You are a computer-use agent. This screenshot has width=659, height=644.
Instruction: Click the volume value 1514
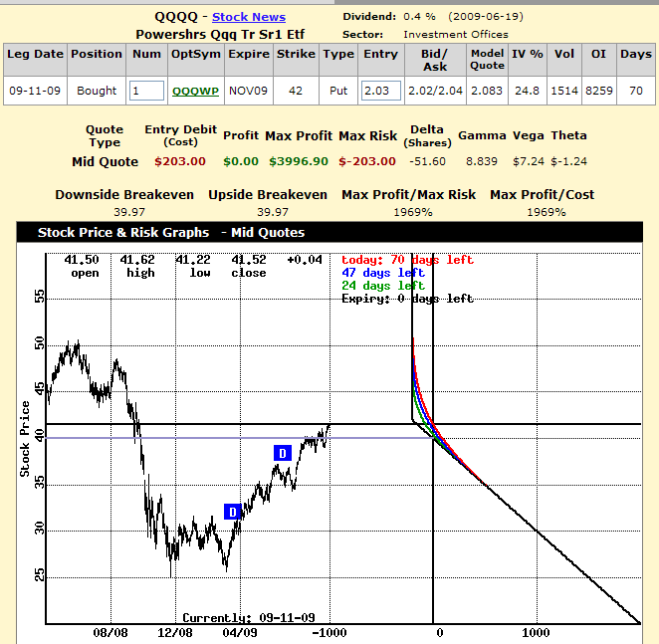tap(564, 91)
